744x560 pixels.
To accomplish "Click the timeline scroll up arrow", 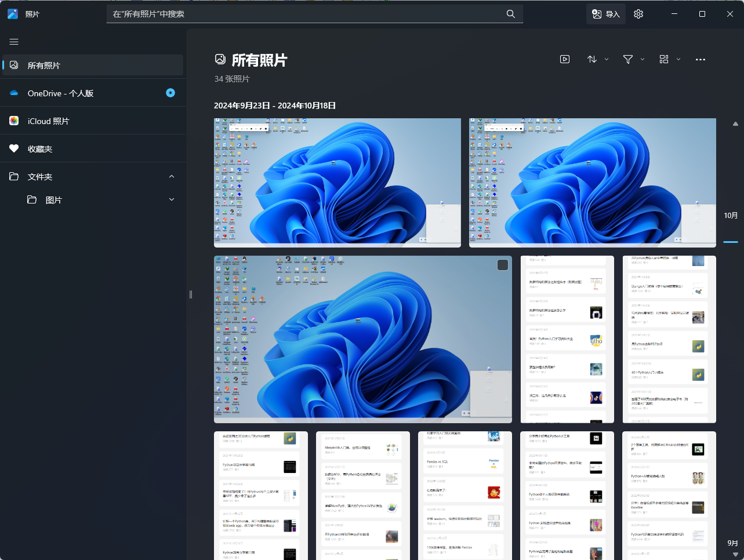I will pyautogui.click(x=735, y=123).
